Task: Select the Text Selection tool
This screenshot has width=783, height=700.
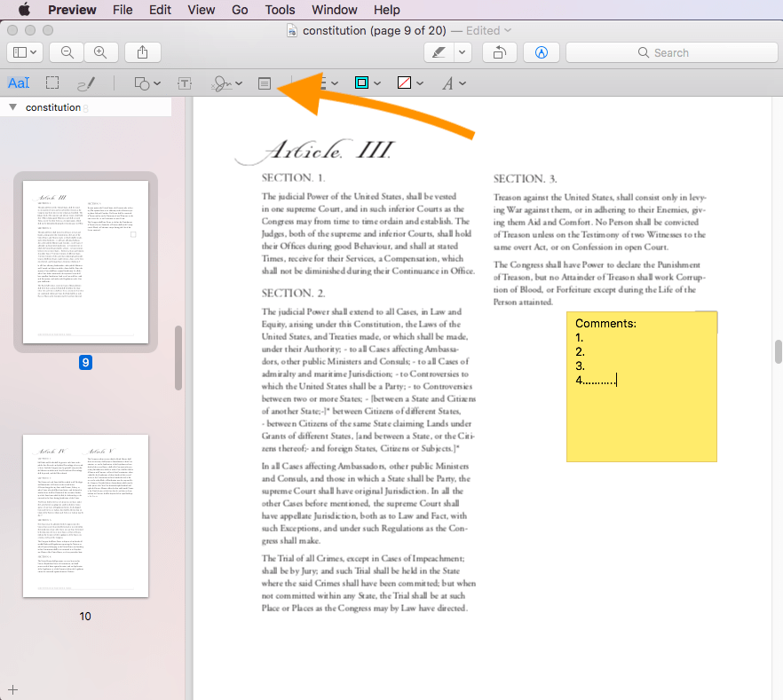Action: point(19,83)
